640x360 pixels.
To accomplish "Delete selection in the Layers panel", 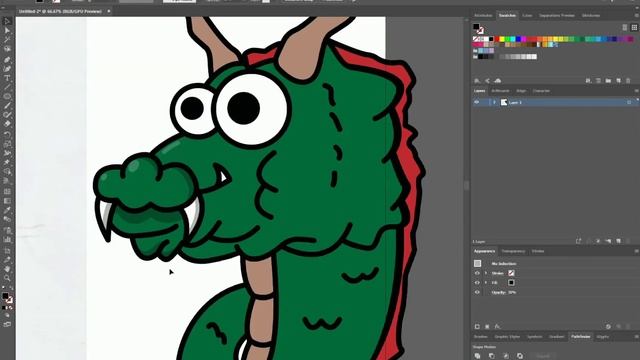I will (628, 241).
